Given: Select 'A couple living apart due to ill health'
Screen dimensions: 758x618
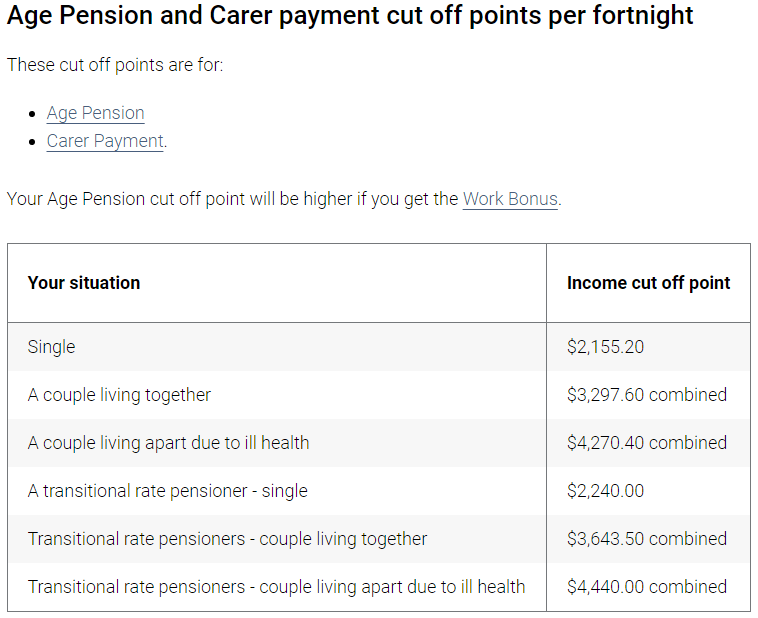Looking at the screenshot, I should tap(168, 443).
